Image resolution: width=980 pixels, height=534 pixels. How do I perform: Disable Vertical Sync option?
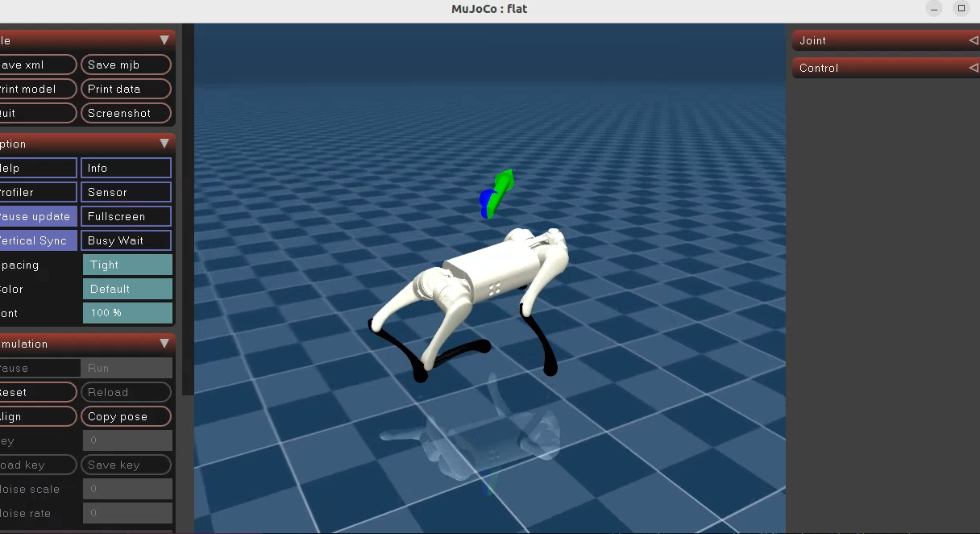(38, 240)
